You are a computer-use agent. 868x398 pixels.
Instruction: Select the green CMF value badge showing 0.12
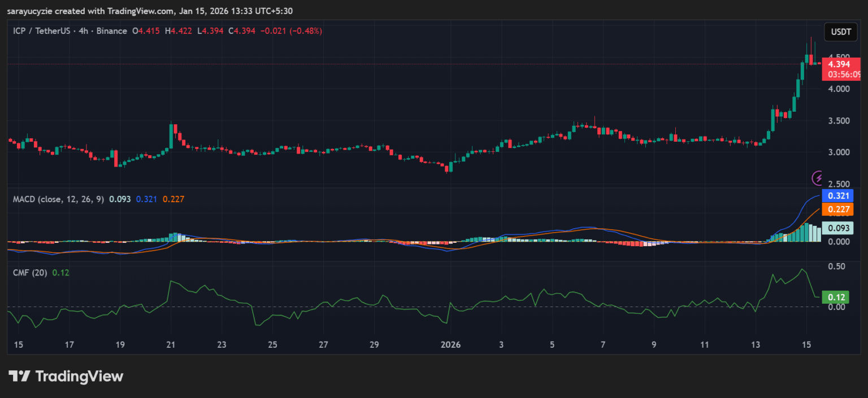tap(836, 296)
